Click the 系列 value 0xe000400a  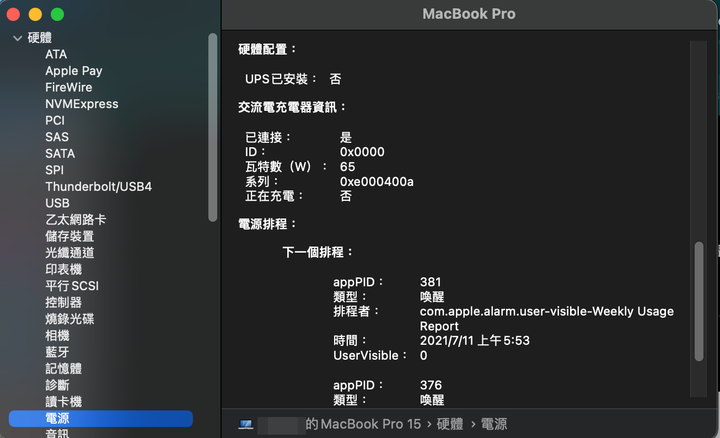click(377, 182)
